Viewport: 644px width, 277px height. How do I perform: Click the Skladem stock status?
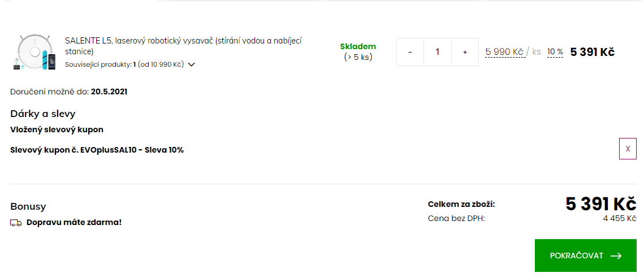(x=358, y=46)
